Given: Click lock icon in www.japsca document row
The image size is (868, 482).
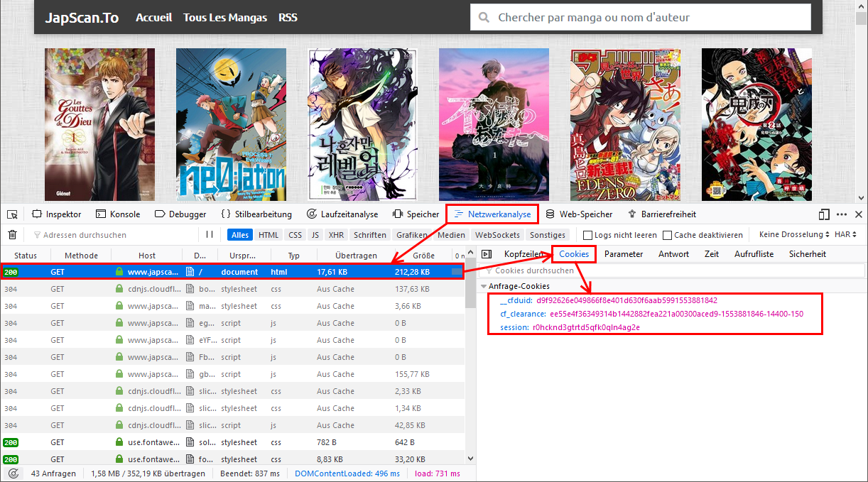Looking at the screenshot, I should click(119, 272).
